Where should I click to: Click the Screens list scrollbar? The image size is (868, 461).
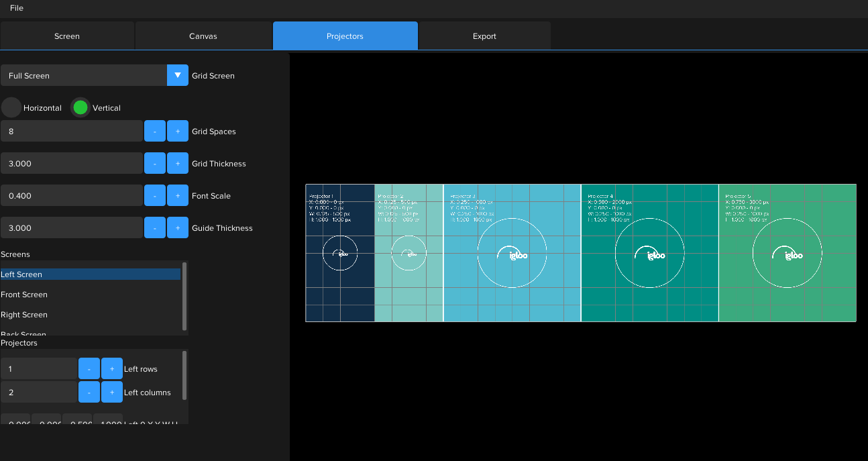184,296
